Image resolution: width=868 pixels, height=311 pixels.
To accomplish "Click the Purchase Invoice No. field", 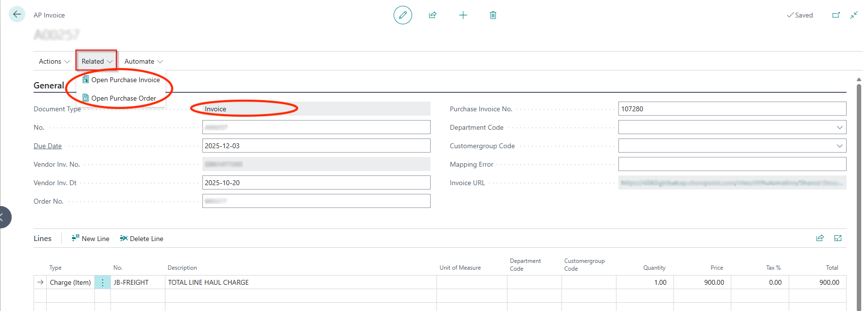I will (732, 109).
